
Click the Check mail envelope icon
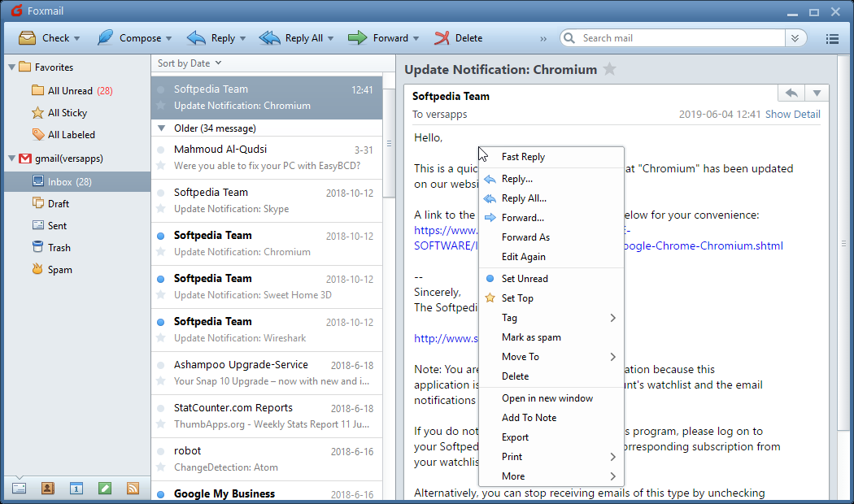click(x=27, y=37)
